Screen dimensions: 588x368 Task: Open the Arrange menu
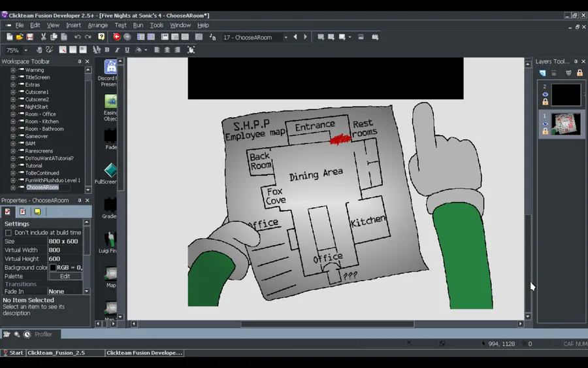click(97, 25)
